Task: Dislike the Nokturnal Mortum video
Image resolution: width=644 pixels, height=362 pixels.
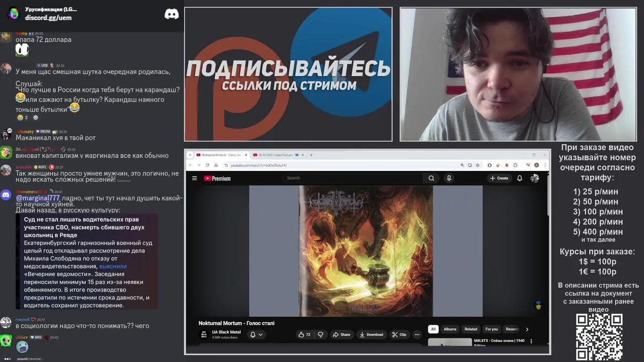Action: (320, 334)
